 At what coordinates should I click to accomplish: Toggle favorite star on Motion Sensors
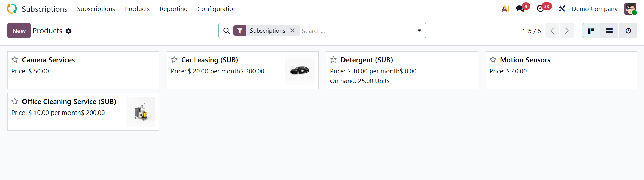(x=493, y=60)
